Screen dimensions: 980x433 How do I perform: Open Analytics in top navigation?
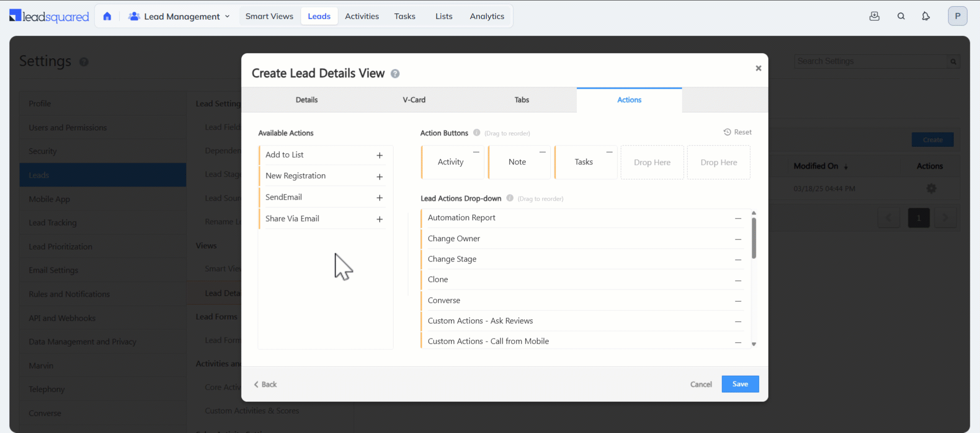[x=487, y=16]
